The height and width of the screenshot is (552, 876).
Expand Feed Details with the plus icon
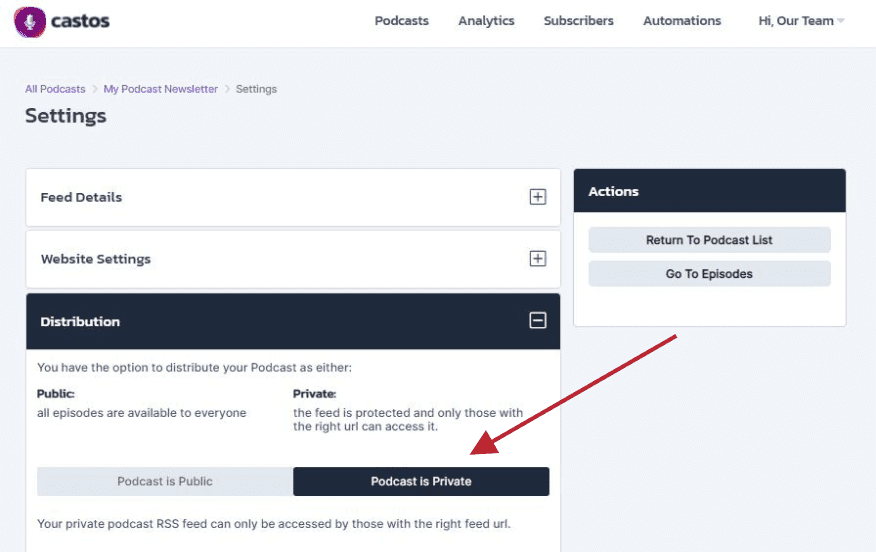(537, 197)
